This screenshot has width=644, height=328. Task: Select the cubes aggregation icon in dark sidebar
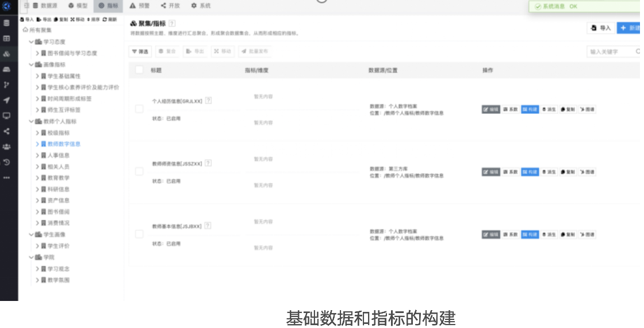[6, 54]
